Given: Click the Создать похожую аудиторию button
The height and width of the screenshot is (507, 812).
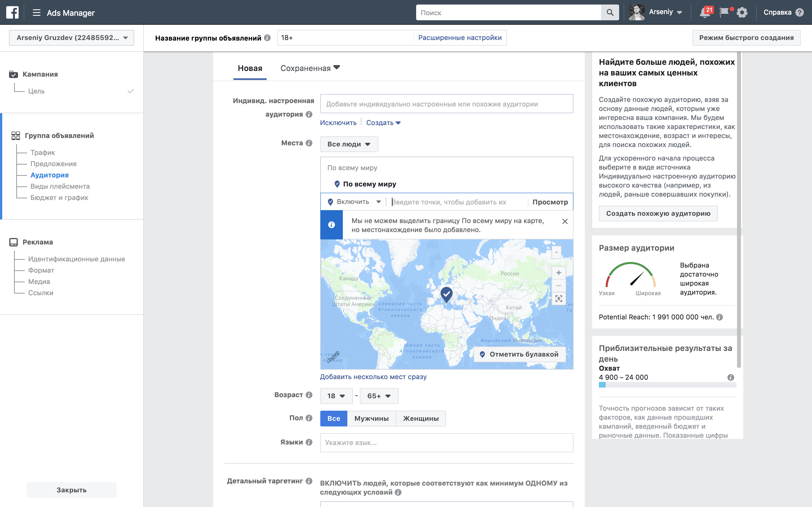Looking at the screenshot, I should 658,214.
